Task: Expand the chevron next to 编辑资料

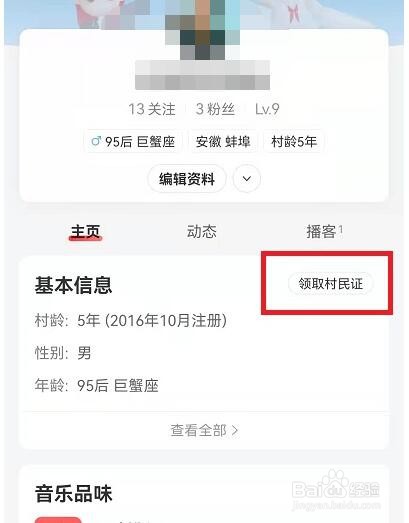Action: point(247,179)
